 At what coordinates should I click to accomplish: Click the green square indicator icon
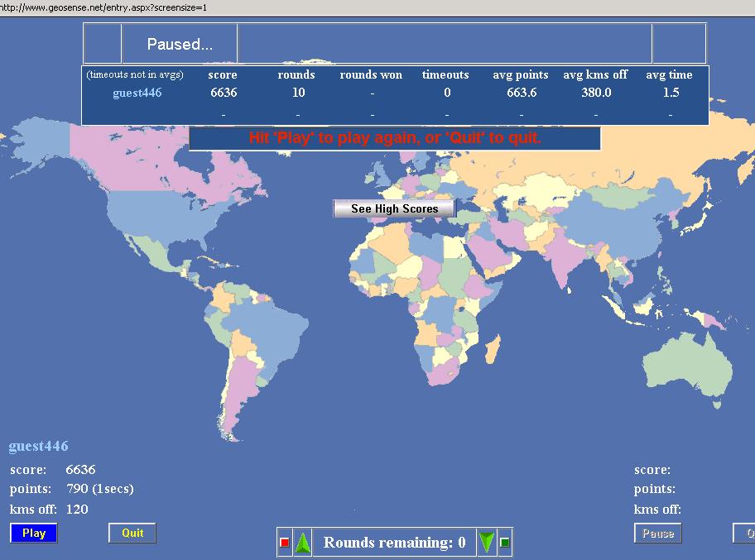[x=505, y=543]
